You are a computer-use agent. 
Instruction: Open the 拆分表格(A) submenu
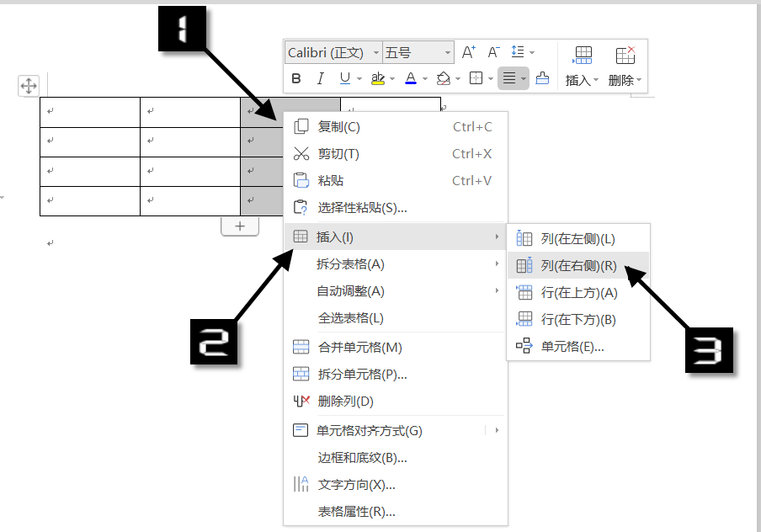pos(395,264)
